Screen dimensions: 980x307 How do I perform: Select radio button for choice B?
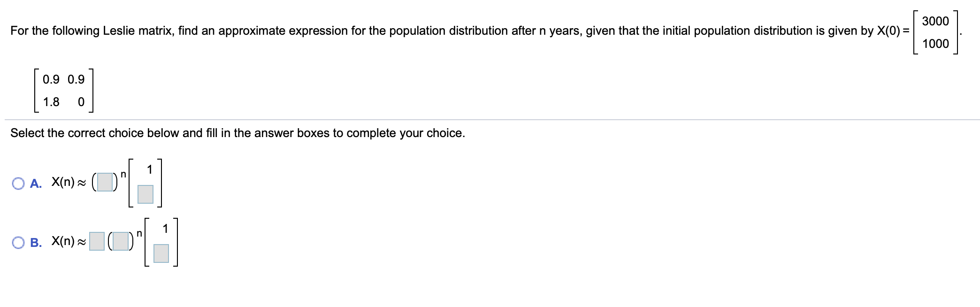click(x=18, y=242)
